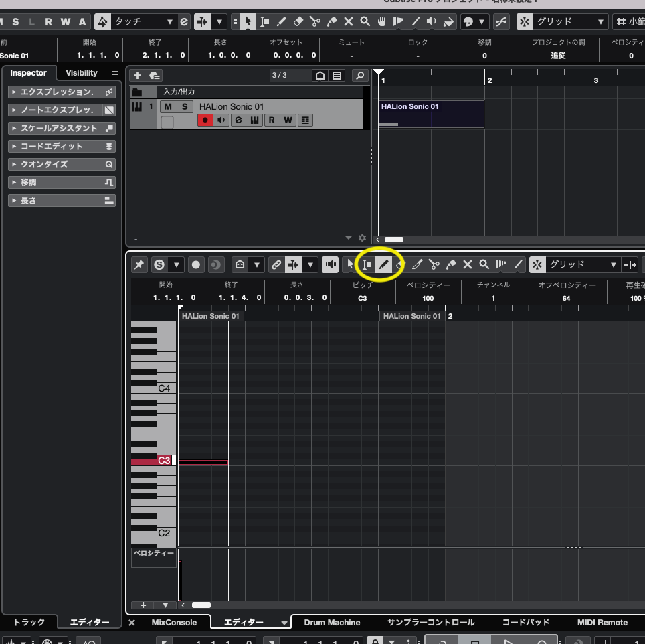Mute the HALion Sonic 01 track
Viewport: 645px width, 644px height.
point(168,106)
